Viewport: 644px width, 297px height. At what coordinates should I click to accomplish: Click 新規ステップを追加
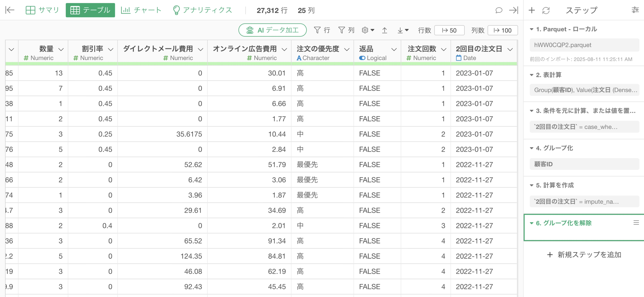pyautogui.click(x=584, y=254)
